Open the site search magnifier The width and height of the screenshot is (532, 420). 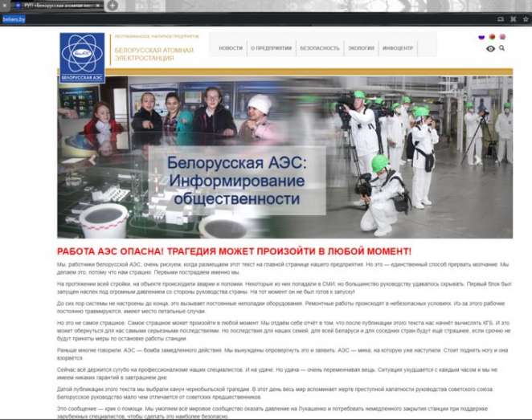(502, 48)
